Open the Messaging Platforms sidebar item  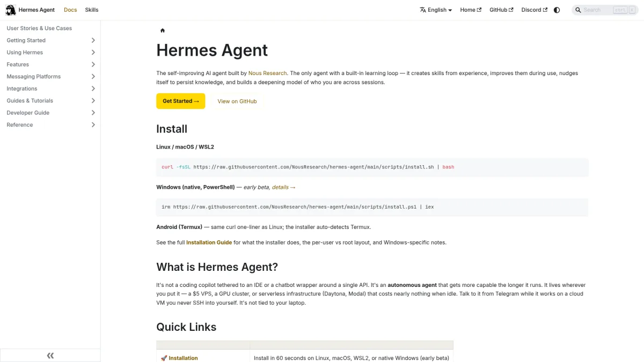(33, 77)
